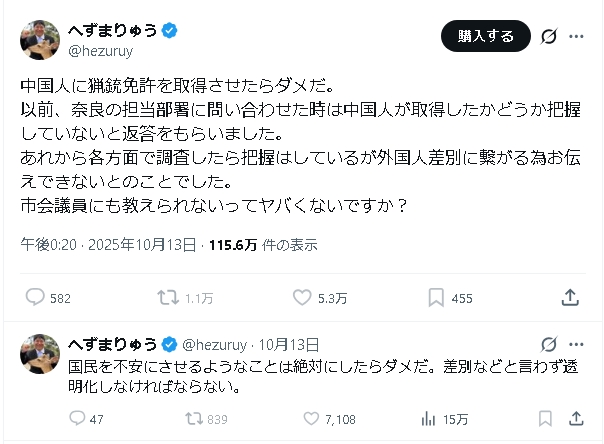This screenshot has height=444, width=604.
Task: Open main post author's profile picture
Action: click(x=40, y=37)
